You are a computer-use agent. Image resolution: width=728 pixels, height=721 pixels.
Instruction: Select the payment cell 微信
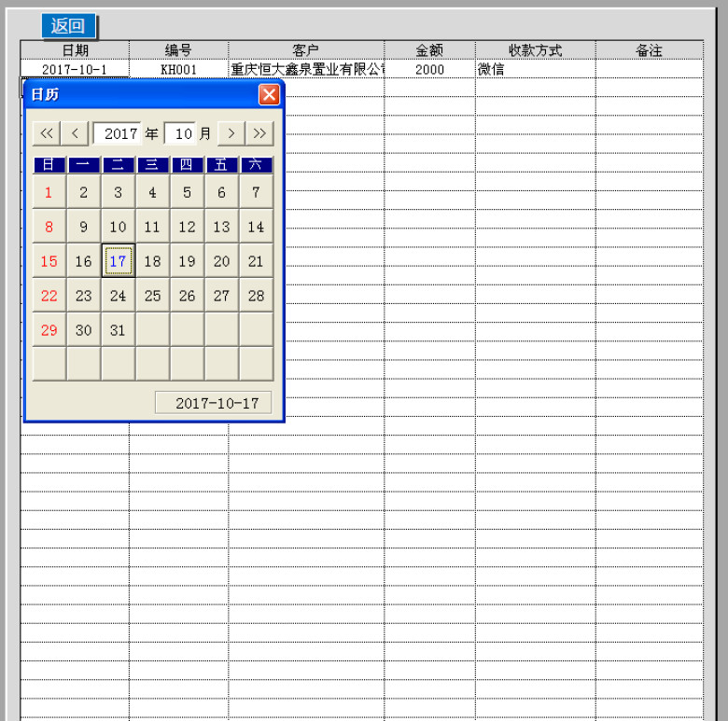pyautogui.click(x=536, y=69)
